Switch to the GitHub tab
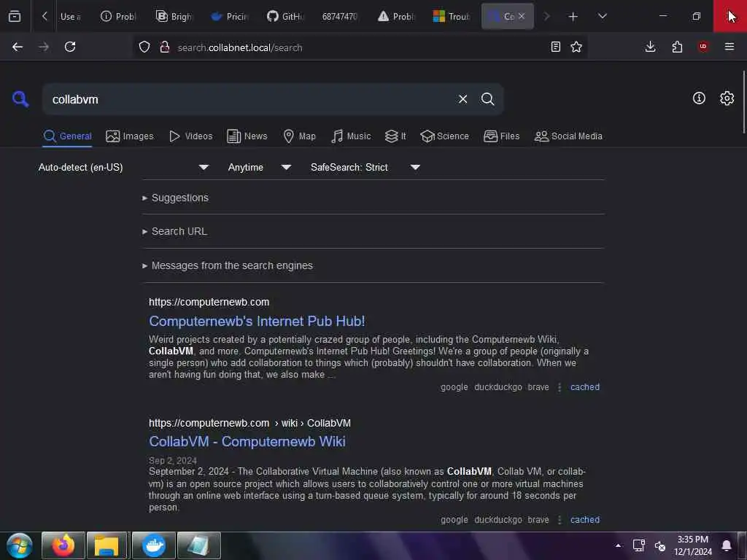The width and height of the screenshot is (747, 560). tap(285, 16)
